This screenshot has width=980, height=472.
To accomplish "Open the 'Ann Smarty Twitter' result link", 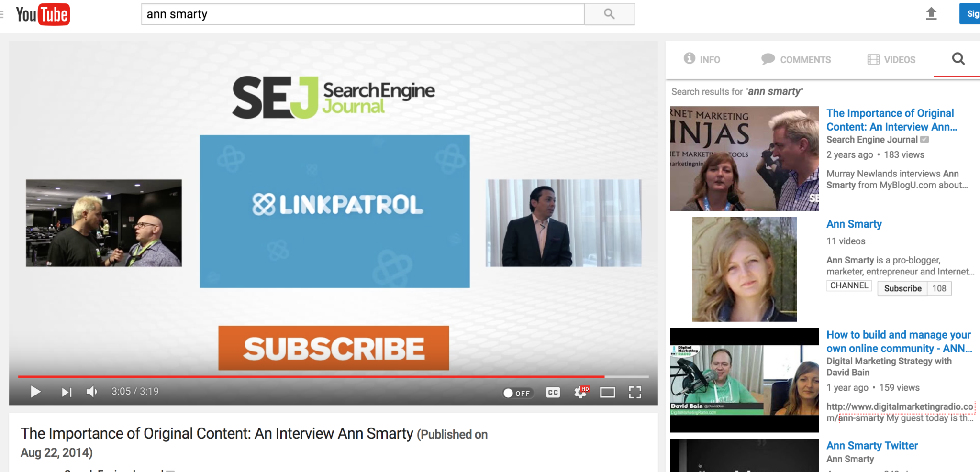I will pyautogui.click(x=872, y=446).
